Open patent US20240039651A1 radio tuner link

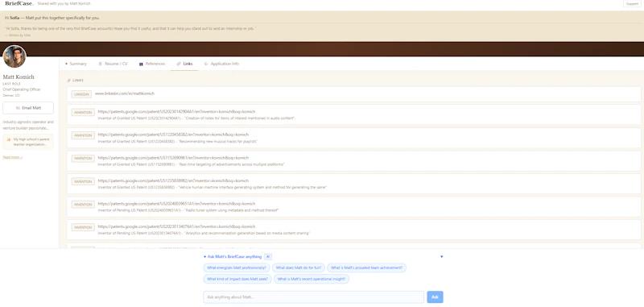(x=176, y=203)
